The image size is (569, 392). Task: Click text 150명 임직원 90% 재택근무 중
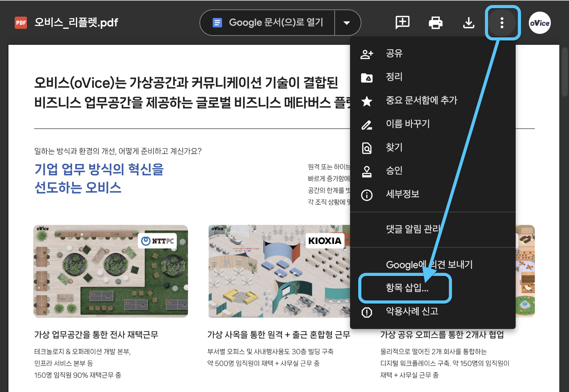[x=78, y=375]
